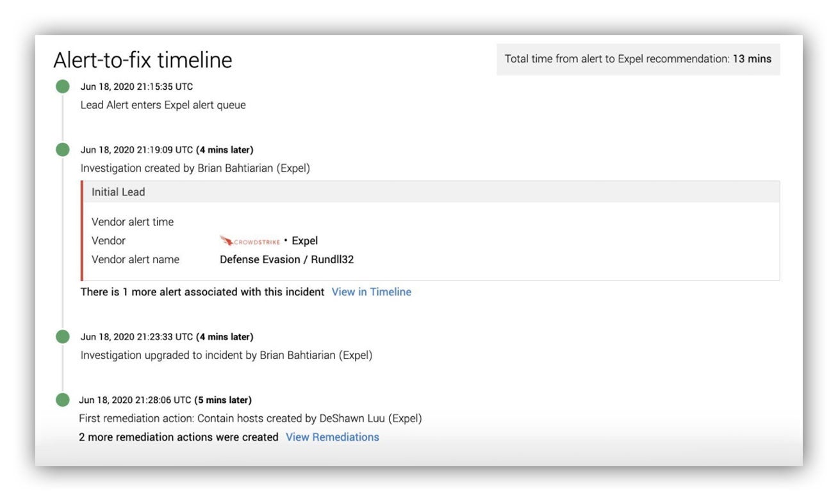Click the timeline dot for 21:15:35 UTC
Screen dimensions: 838x504
pyautogui.click(x=62, y=86)
